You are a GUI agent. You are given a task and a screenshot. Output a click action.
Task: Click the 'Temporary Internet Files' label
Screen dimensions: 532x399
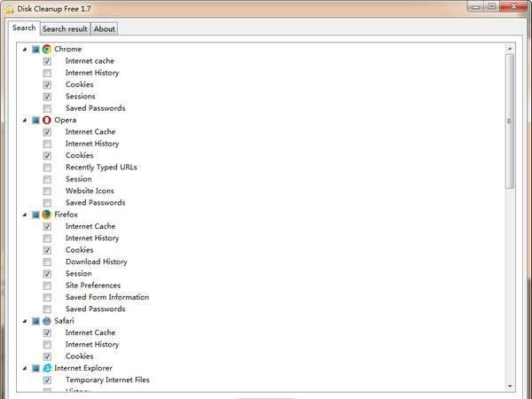(x=107, y=380)
